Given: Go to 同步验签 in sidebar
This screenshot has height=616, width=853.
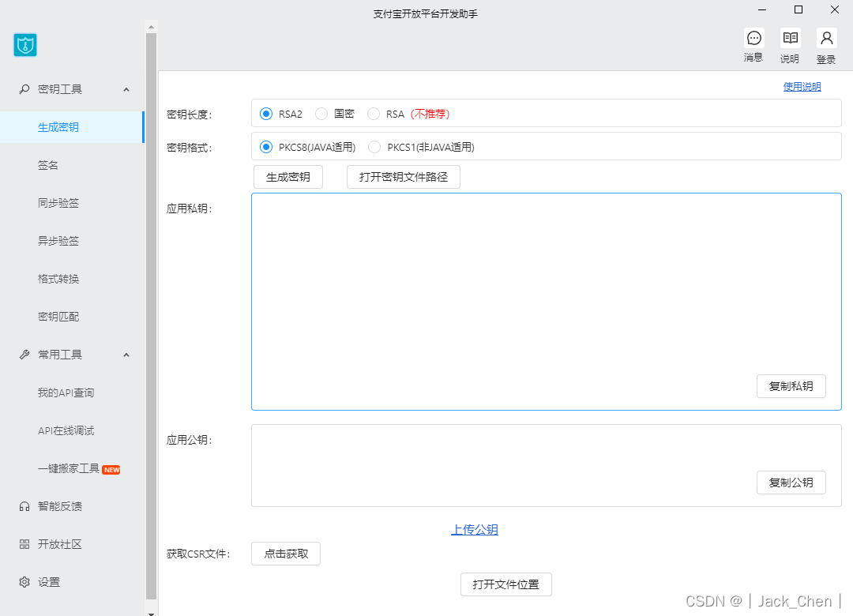Looking at the screenshot, I should coord(72,203).
